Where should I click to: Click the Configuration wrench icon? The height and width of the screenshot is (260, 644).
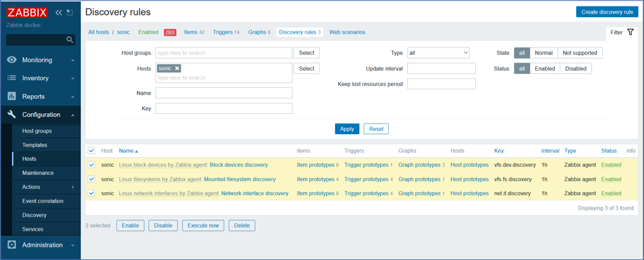click(12, 114)
